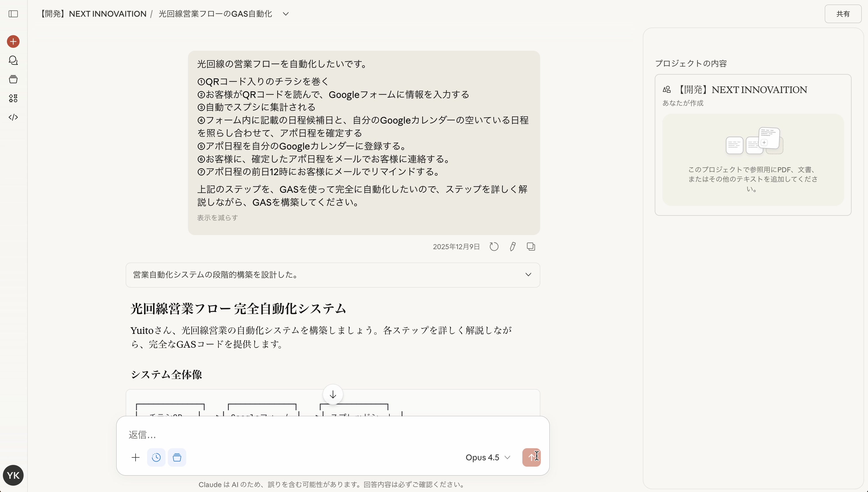868x492 pixels.
Task: Expand the conversation title dropdown
Action: click(285, 14)
